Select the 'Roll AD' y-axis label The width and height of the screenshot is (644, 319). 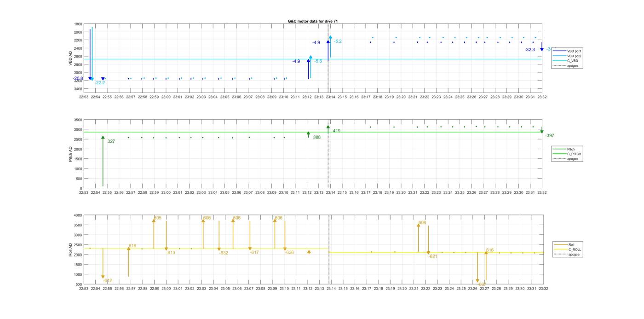coord(71,249)
